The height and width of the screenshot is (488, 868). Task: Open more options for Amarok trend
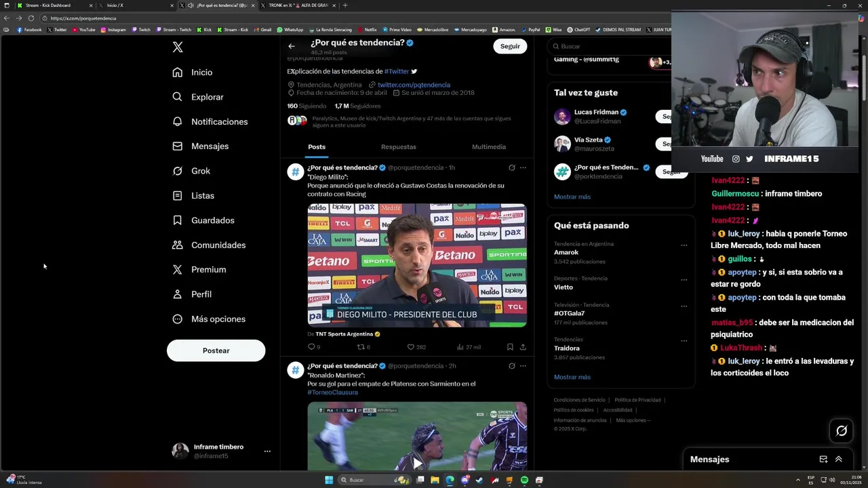pos(684,245)
